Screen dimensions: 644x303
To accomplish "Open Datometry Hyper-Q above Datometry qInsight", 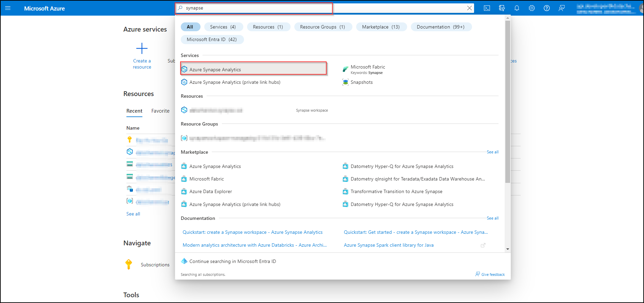I will point(402,166).
